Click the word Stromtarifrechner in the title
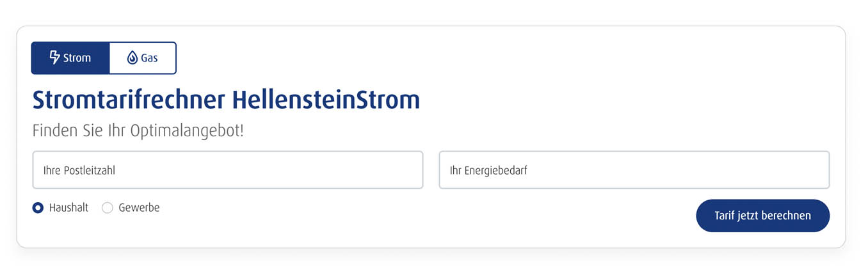 coord(129,100)
